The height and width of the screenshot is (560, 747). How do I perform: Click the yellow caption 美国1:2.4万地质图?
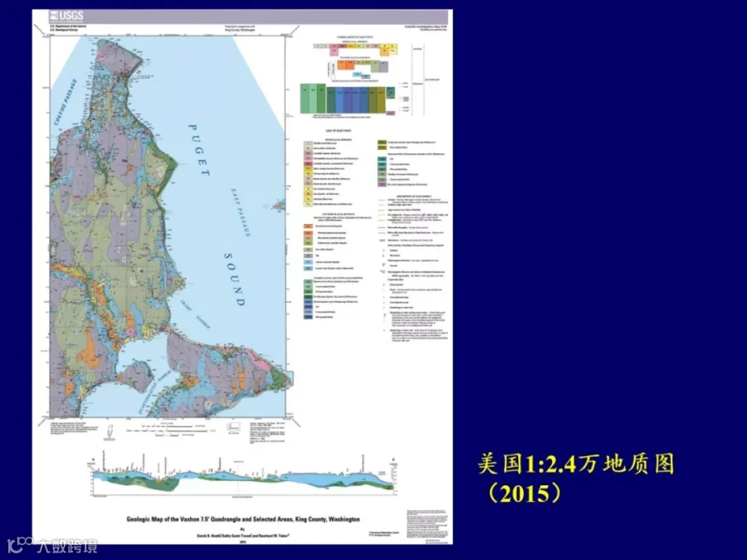577,463
